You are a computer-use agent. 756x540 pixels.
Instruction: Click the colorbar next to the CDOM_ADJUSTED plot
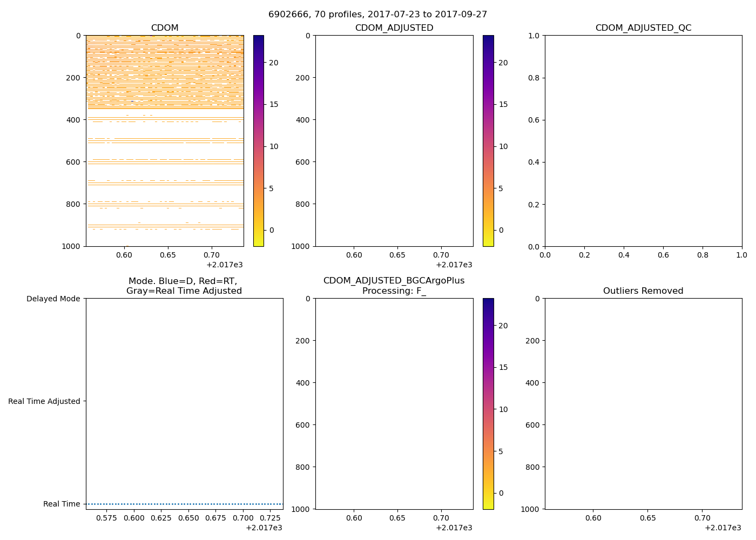pos(488,140)
